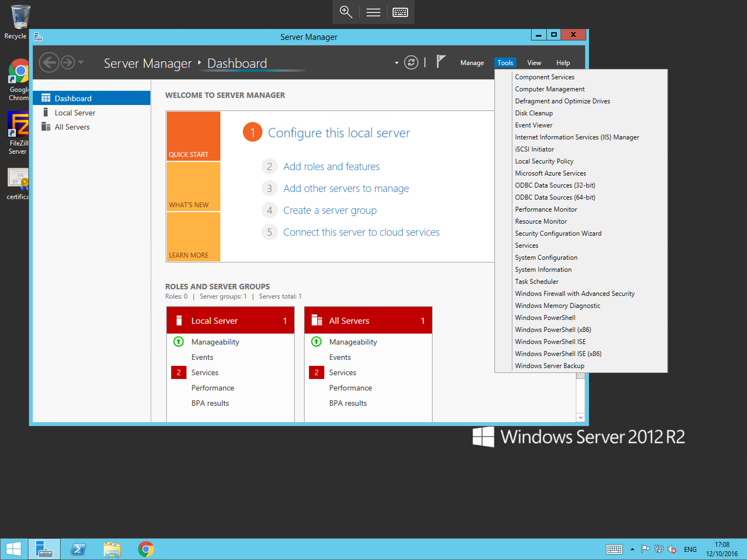Launch Performance Monitor
The height and width of the screenshot is (560, 747).
tap(581, 209)
